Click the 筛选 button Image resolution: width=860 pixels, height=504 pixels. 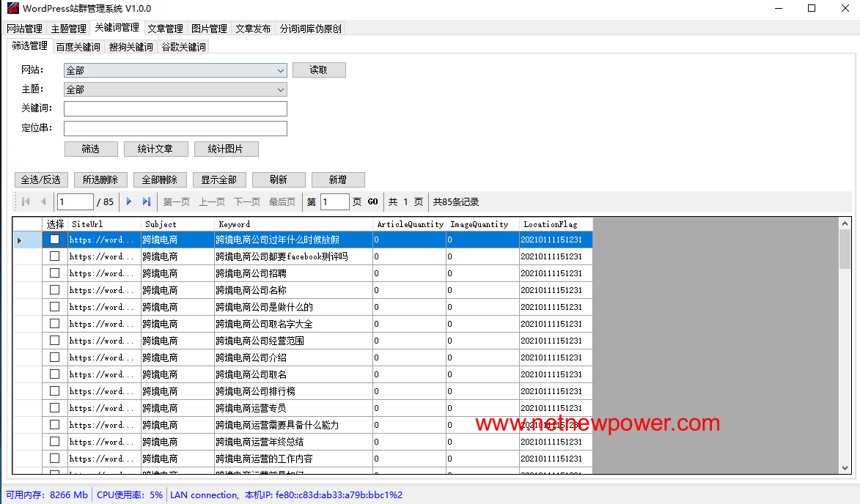pyautogui.click(x=91, y=149)
